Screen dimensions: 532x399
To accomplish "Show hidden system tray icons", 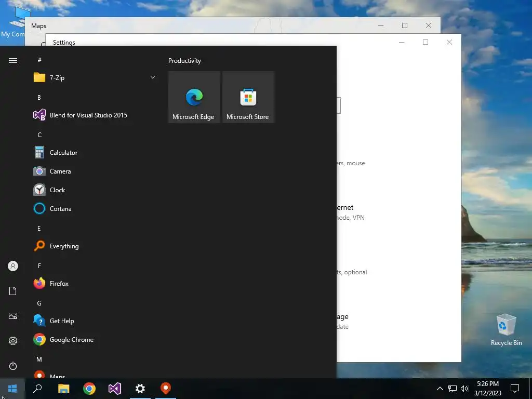I will 440,389.
